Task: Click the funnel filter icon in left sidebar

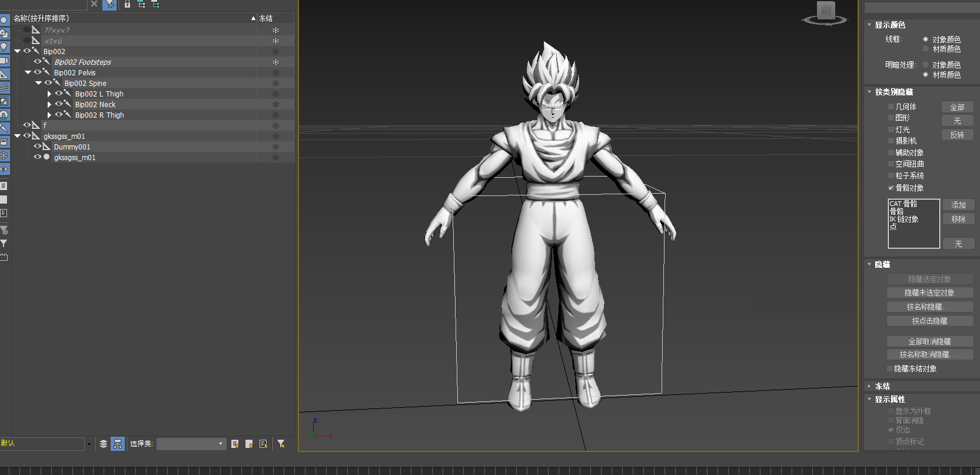Action: [x=4, y=243]
